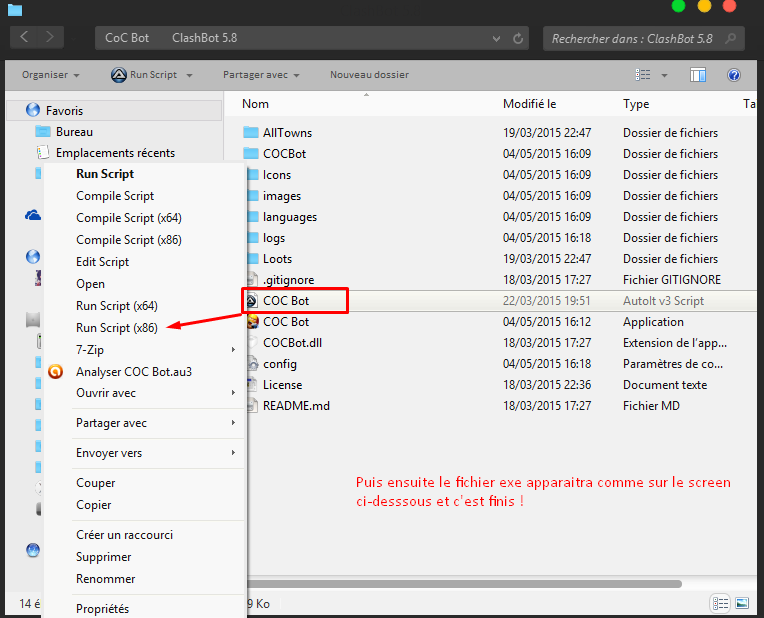
Task: Select the config settings file
Action: [x=280, y=364]
